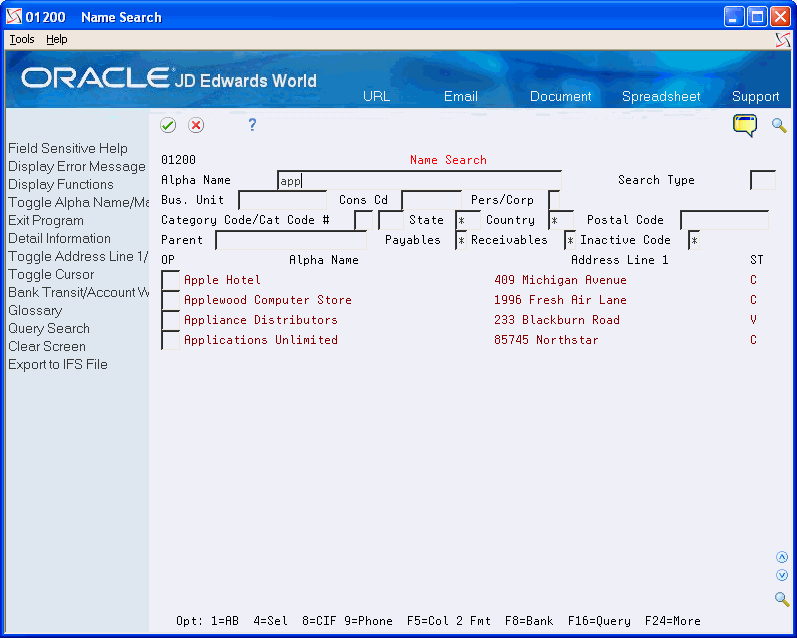Click the URL link in the banner
The width and height of the screenshot is (797, 638).
376,96
